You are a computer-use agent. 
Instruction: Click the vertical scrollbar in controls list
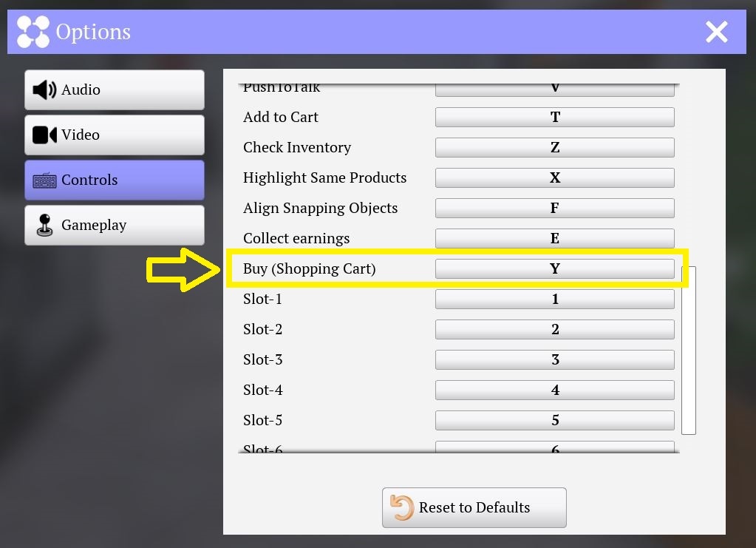(x=689, y=351)
